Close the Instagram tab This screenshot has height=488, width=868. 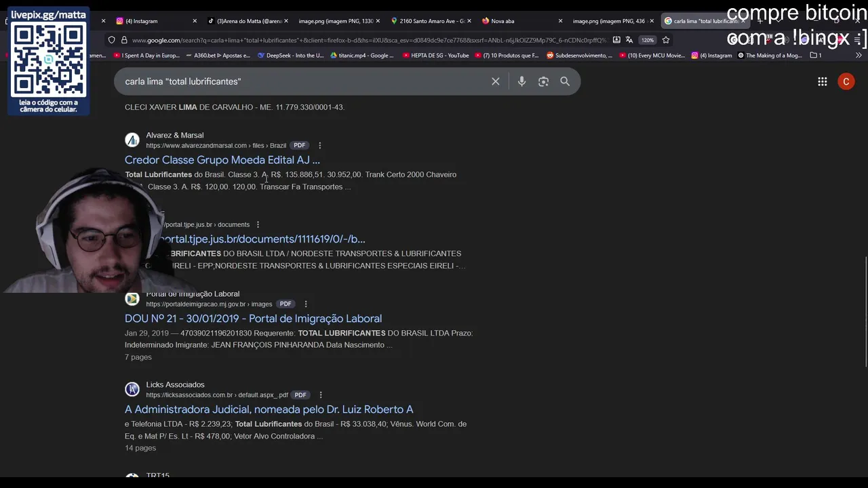point(195,21)
